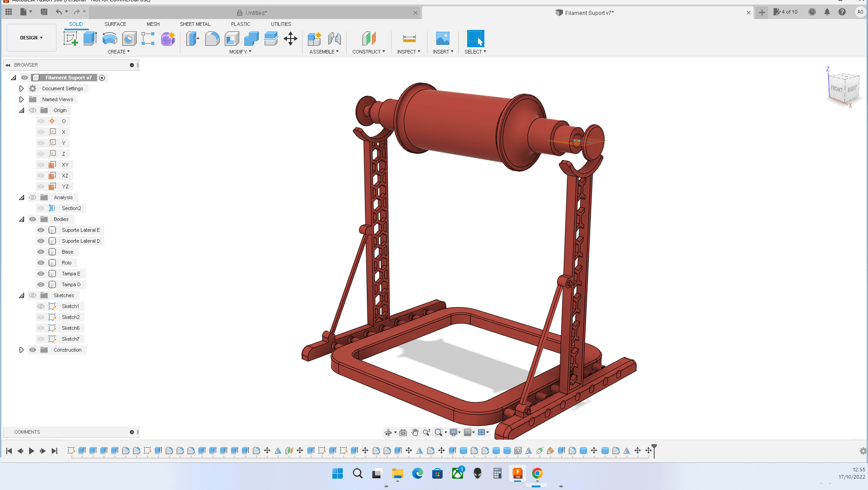Hide the Tampa D body
This screenshot has width=868, height=490.
41,284
